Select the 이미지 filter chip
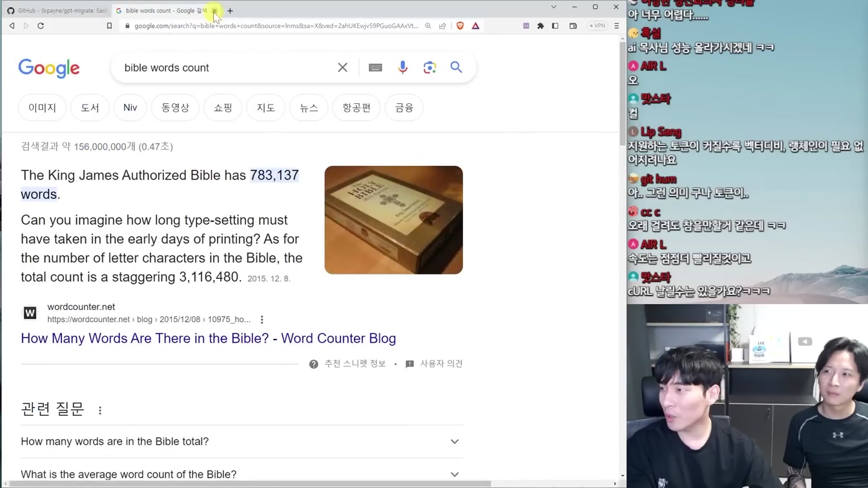 point(43,108)
